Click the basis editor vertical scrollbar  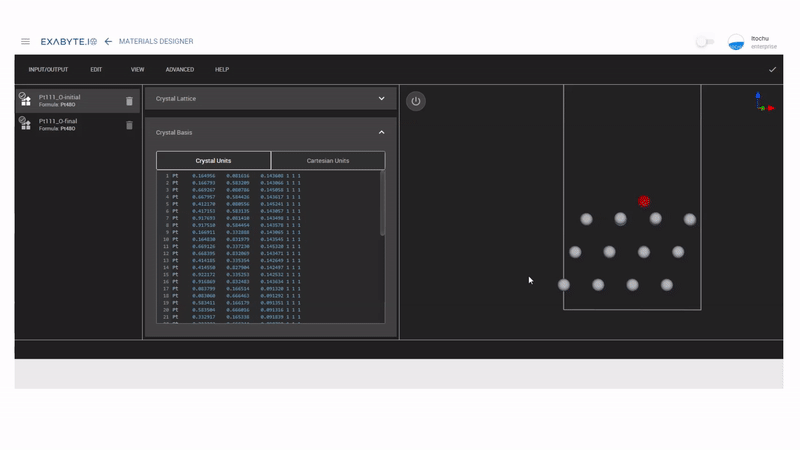pyautogui.click(x=382, y=204)
